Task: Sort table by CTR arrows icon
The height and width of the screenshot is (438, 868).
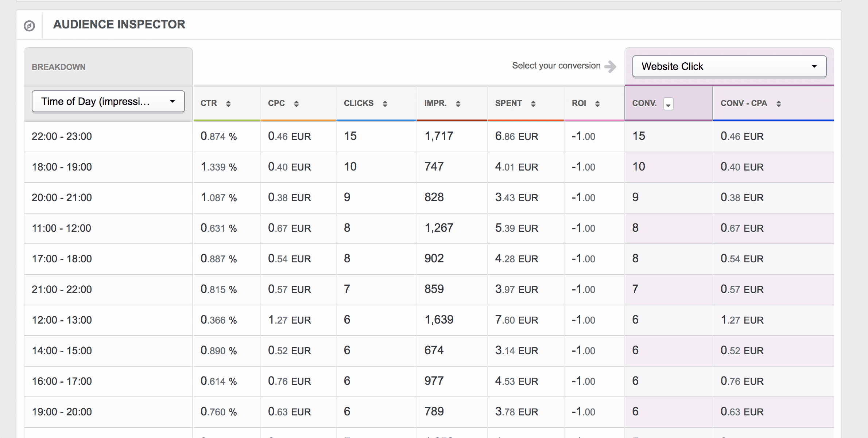Action: point(228,104)
